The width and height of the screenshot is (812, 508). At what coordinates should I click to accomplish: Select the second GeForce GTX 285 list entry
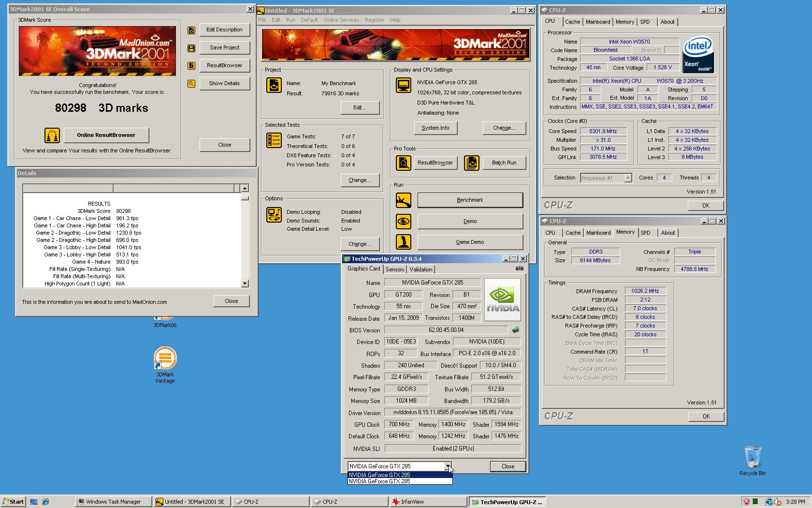(x=400, y=481)
